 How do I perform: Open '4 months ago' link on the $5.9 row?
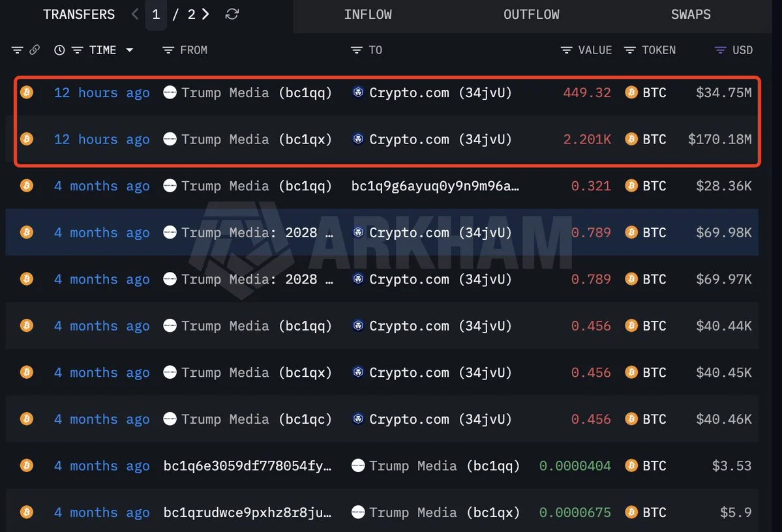(102, 512)
